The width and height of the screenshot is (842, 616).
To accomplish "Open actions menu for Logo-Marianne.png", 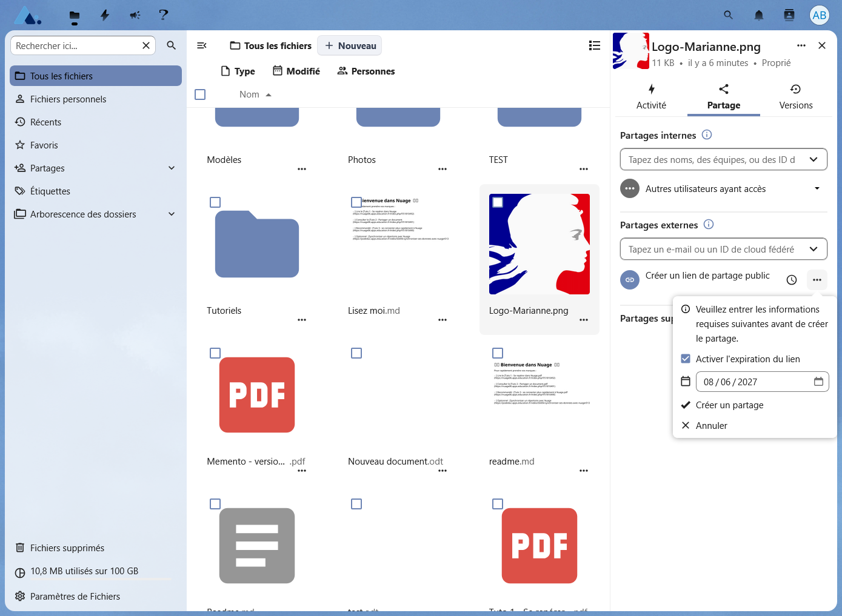I will (584, 320).
